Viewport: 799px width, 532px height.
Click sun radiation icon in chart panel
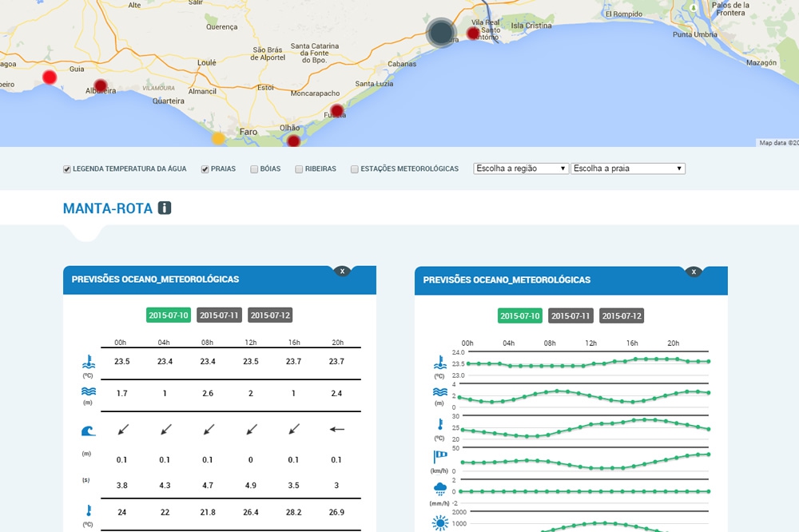pos(440,523)
